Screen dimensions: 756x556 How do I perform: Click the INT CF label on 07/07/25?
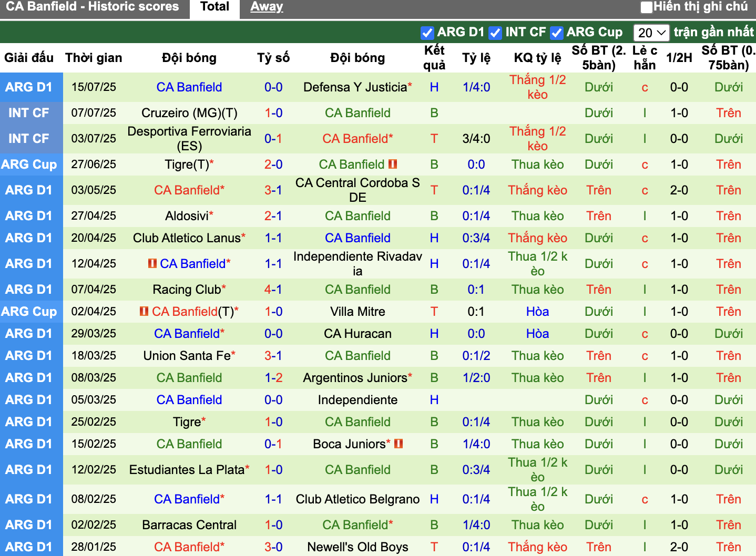(29, 113)
